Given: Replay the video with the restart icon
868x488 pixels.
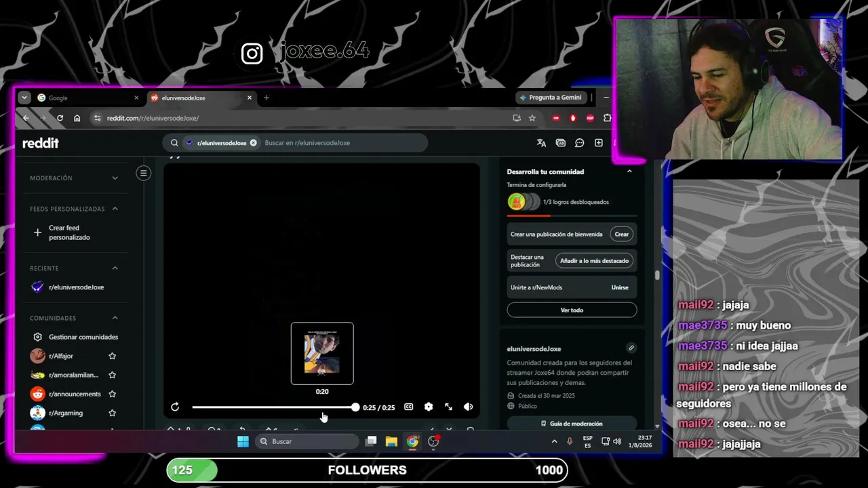Looking at the screenshot, I should [x=175, y=407].
